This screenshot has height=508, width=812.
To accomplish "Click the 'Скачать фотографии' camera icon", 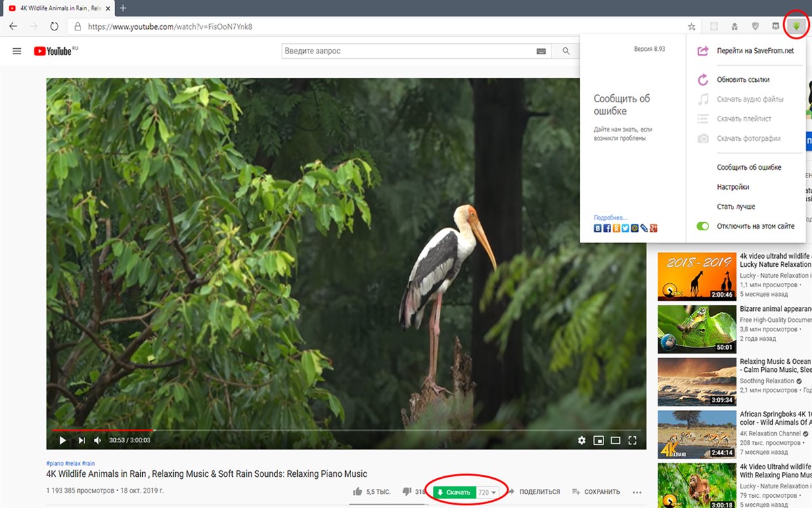I will point(704,137).
